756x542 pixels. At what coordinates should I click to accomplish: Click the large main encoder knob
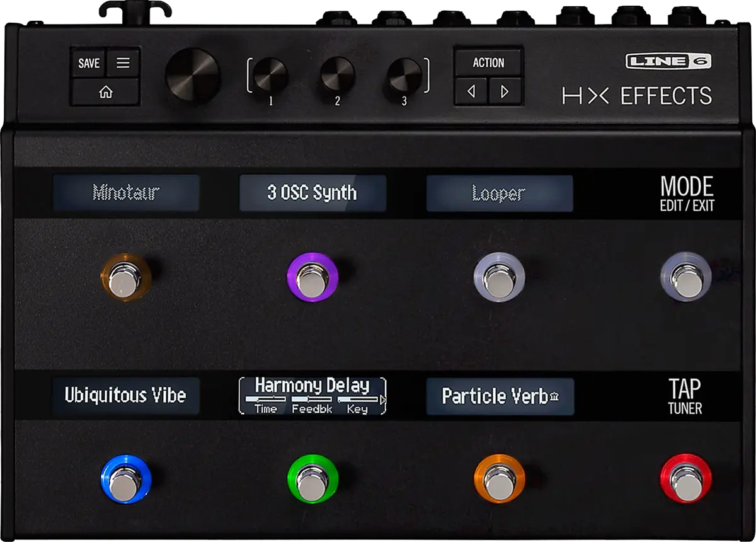(x=192, y=74)
